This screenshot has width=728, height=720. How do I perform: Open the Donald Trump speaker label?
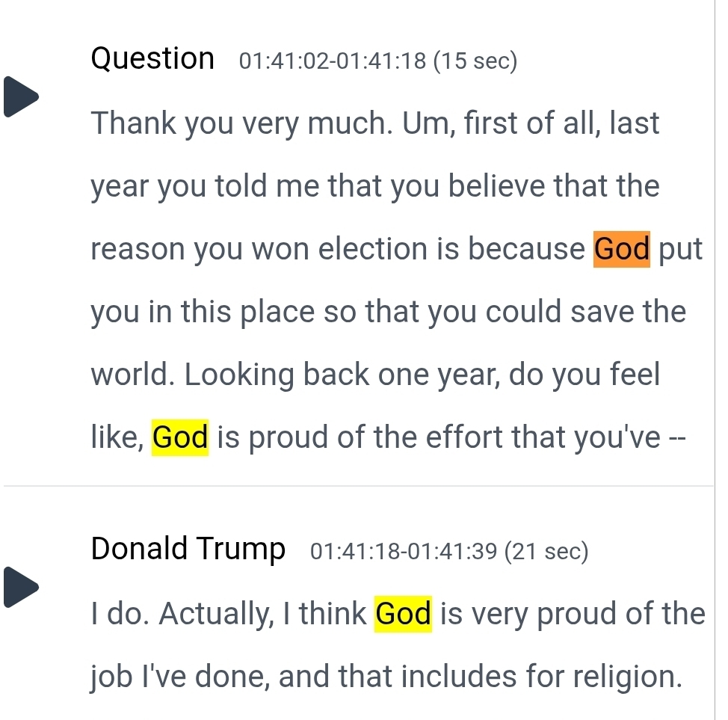coord(188,550)
